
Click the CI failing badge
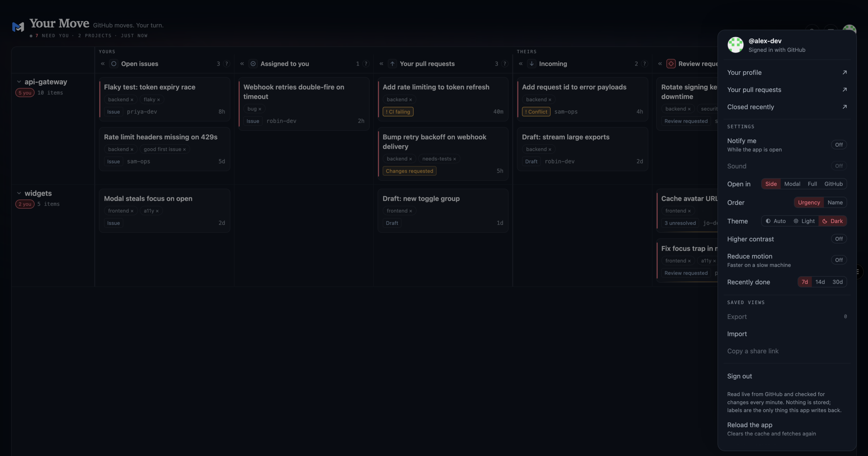pos(398,112)
